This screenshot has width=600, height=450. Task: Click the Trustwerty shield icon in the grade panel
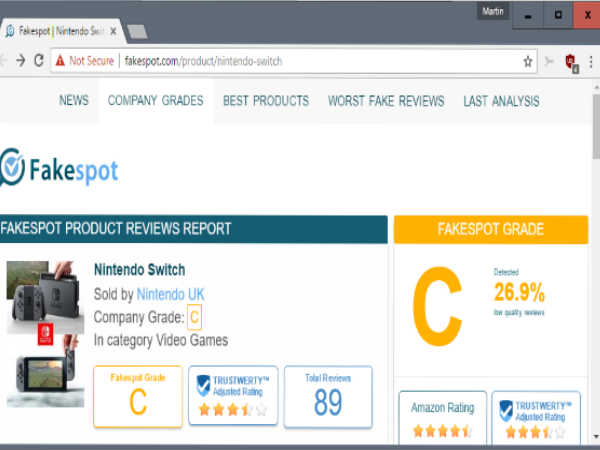[506, 411]
